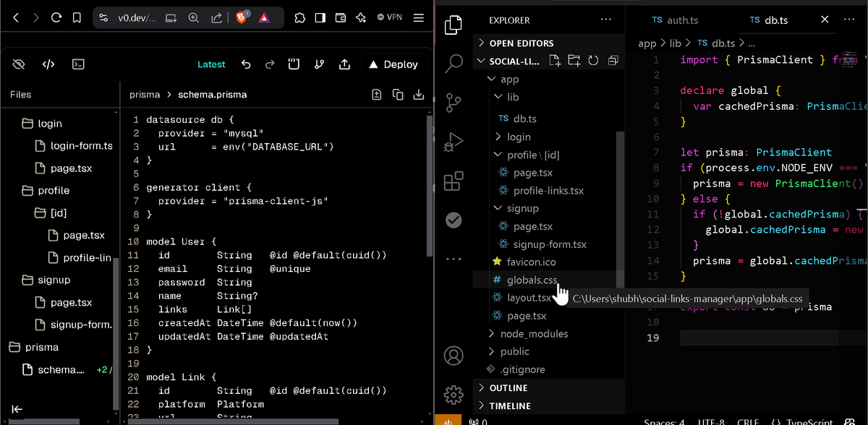Collapse the v0 Files sidebar arrow
The width and height of the screenshot is (868, 425).
point(17,410)
